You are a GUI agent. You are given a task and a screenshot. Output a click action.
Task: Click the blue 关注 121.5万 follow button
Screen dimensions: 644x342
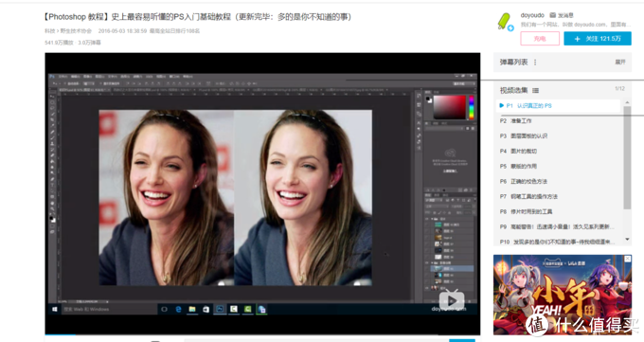point(598,39)
